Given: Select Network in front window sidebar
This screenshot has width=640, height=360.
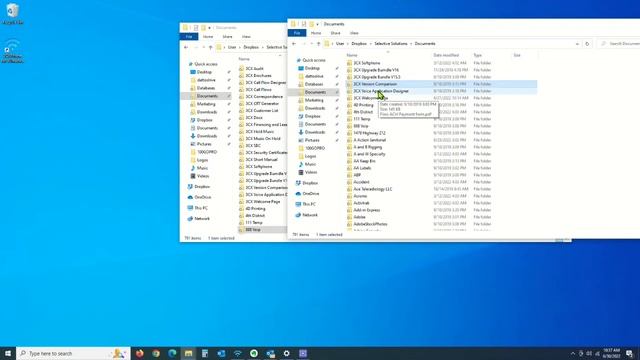Looking at the screenshot, I should pyautogui.click(x=310, y=215).
